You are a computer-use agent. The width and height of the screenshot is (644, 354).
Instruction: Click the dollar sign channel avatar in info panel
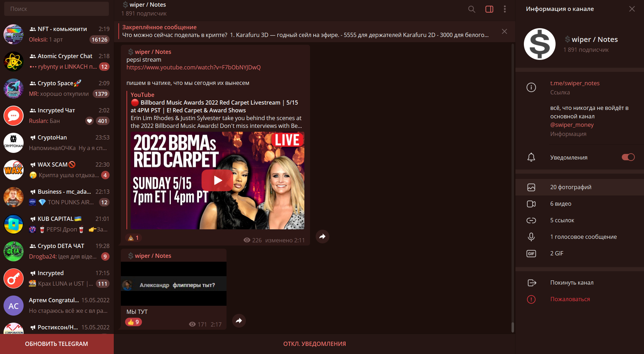click(x=540, y=44)
